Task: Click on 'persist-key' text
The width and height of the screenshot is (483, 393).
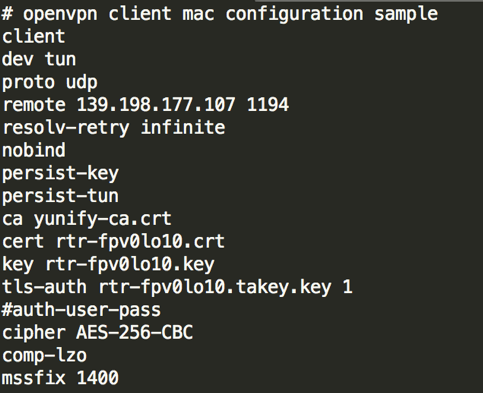Action: tap(60, 173)
